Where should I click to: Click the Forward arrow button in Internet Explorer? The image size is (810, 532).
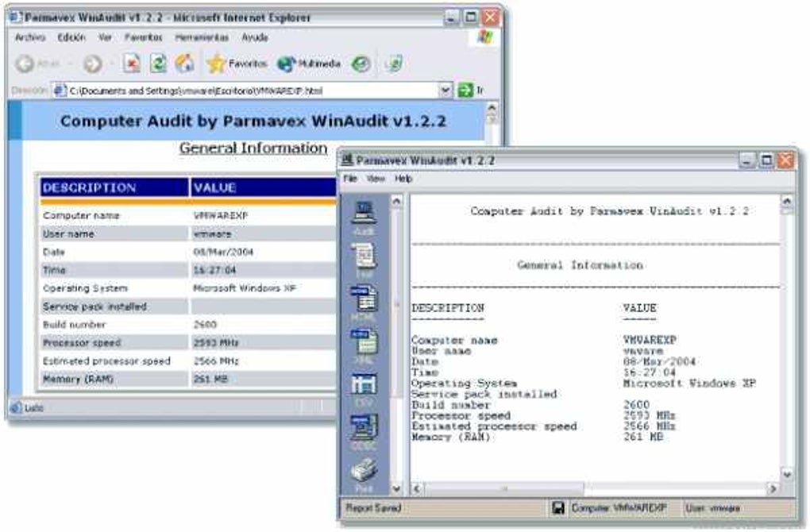tap(92, 64)
